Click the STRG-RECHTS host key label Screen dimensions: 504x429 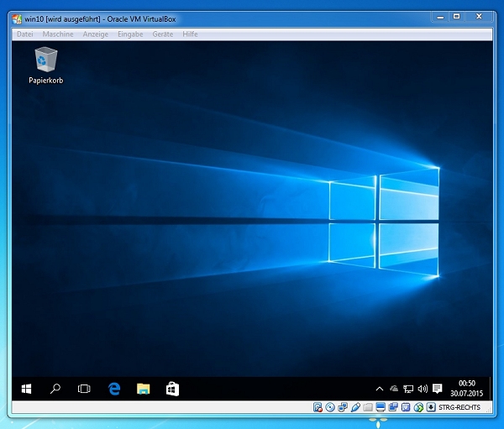tap(459, 407)
